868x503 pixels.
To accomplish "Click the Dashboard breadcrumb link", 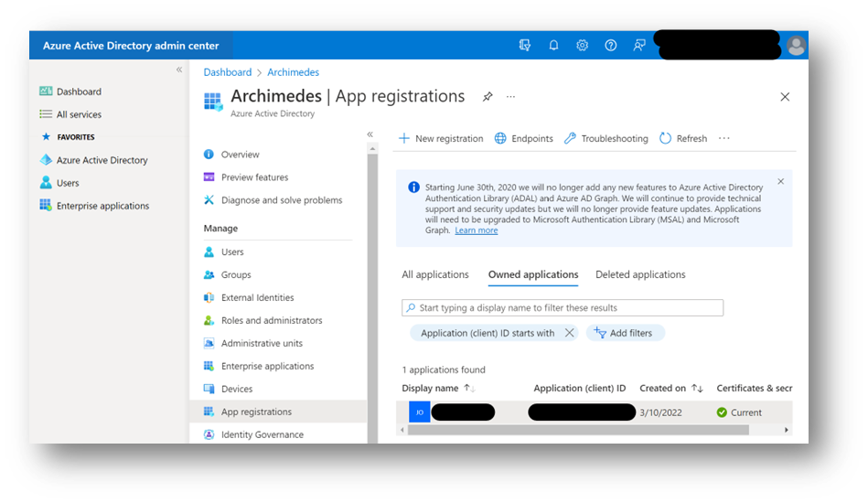I will tap(228, 72).
